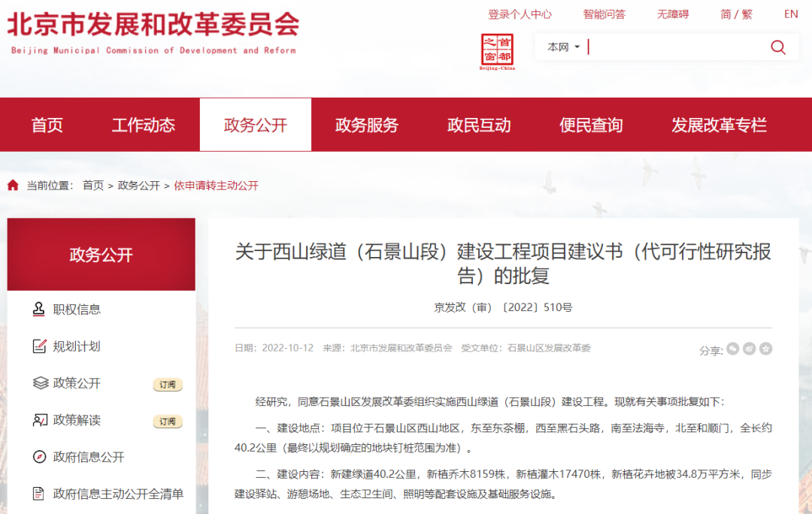The height and width of the screenshot is (514, 812).
Task: Share article via WeChat icon
Action: 731,349
